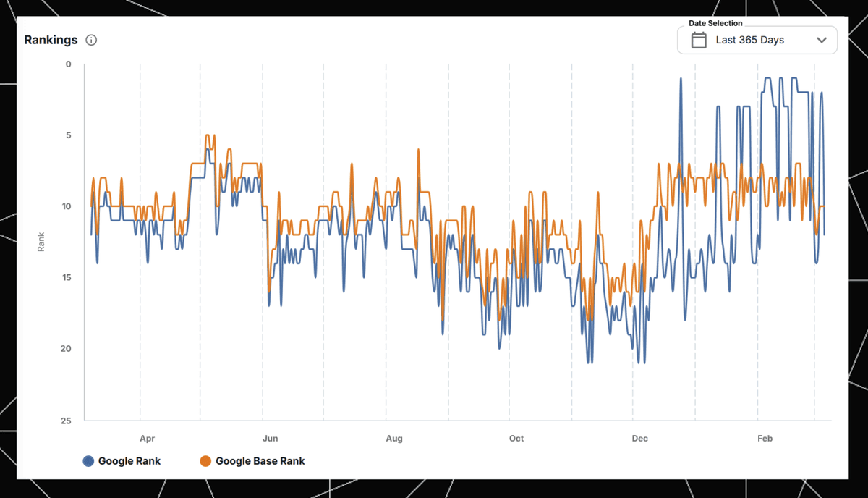Select the Aug label on the x-axis

coord(393,439)
